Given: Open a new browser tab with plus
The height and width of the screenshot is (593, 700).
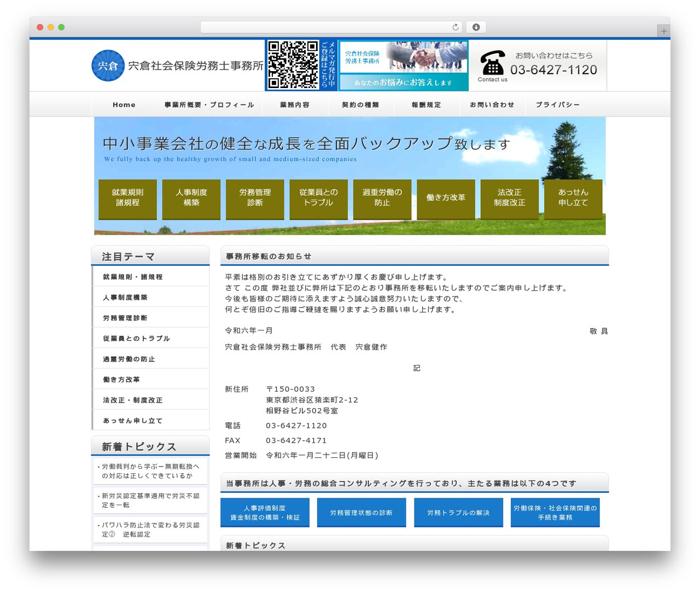Looking at the screenshot, I should point(663,31).
